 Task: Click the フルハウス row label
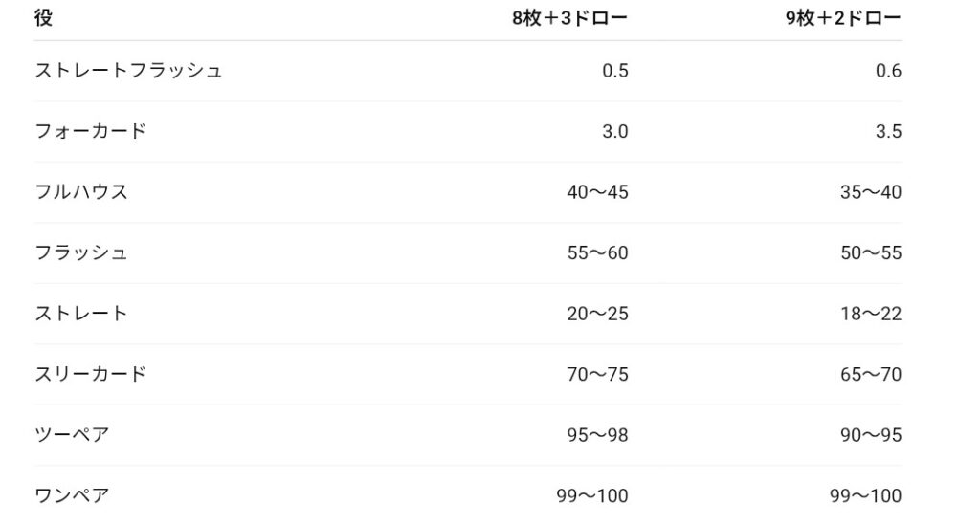point(81,192)
